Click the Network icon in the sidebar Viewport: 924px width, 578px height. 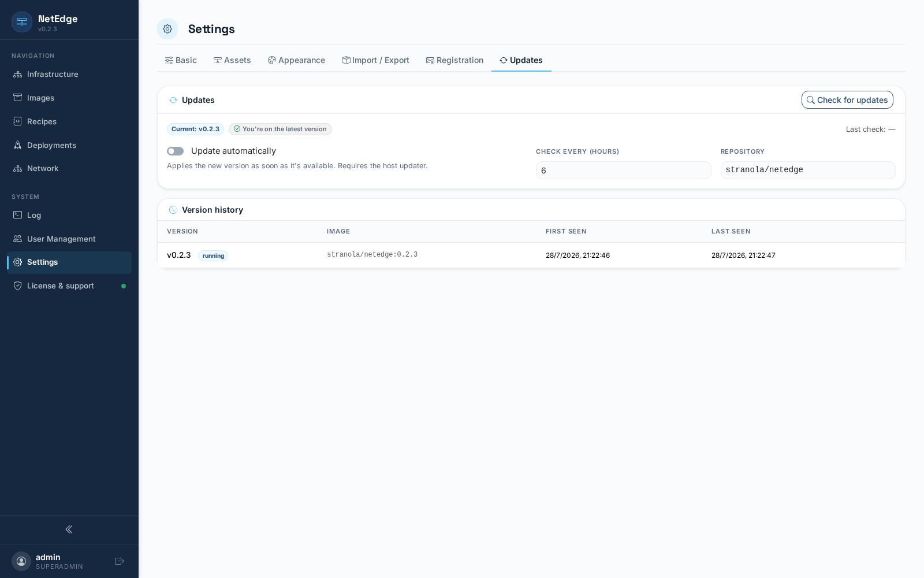(18, 168)
